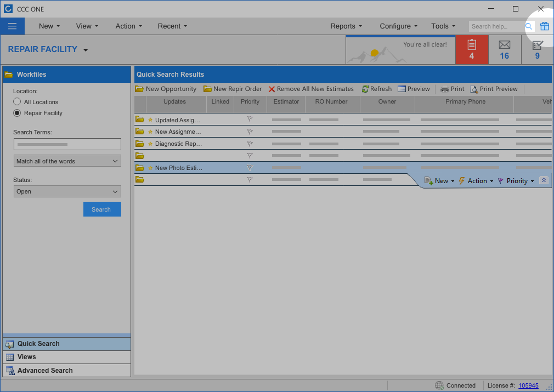Click folder icon of New Assignme… row
The width and height of the screenshot is (554, 392).
click(140, 132)
